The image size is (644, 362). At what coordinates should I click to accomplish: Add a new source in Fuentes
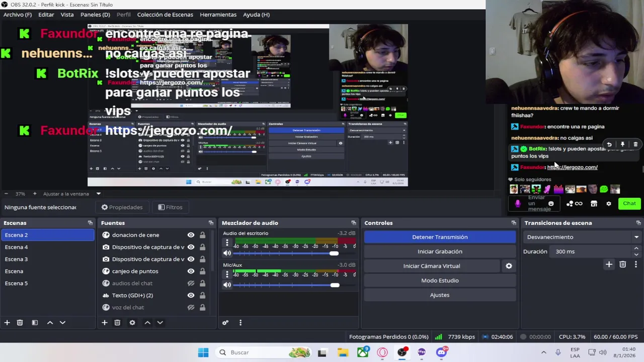tap(104, 322)
